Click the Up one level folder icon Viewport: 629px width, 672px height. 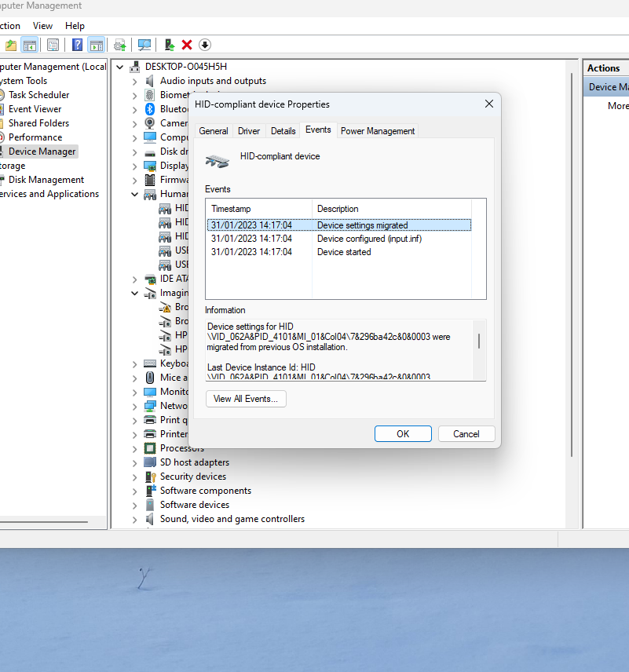coord(11,45)
